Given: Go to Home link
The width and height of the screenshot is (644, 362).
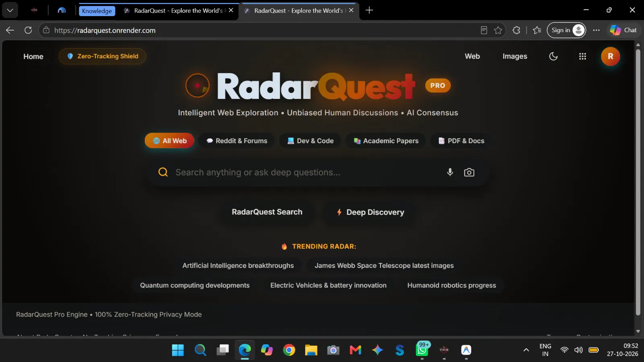Looking at the screenshot, I should click(33, 57).
